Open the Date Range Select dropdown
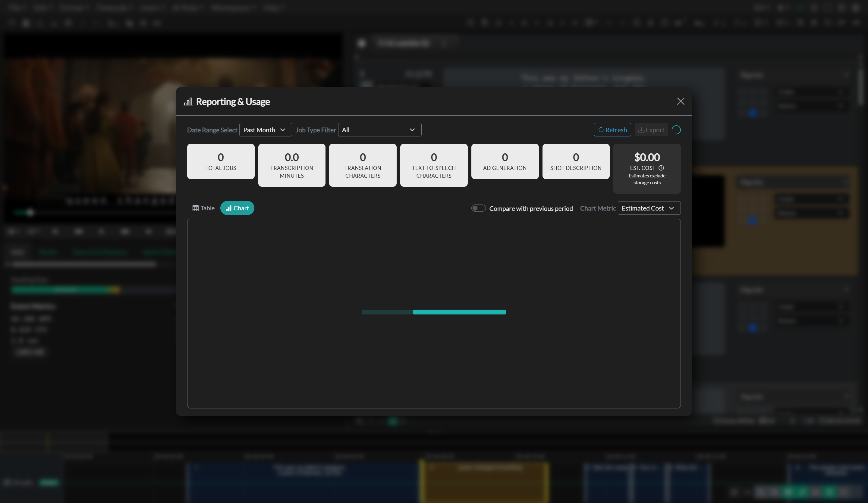868x503 pixels. pos(265,130)
